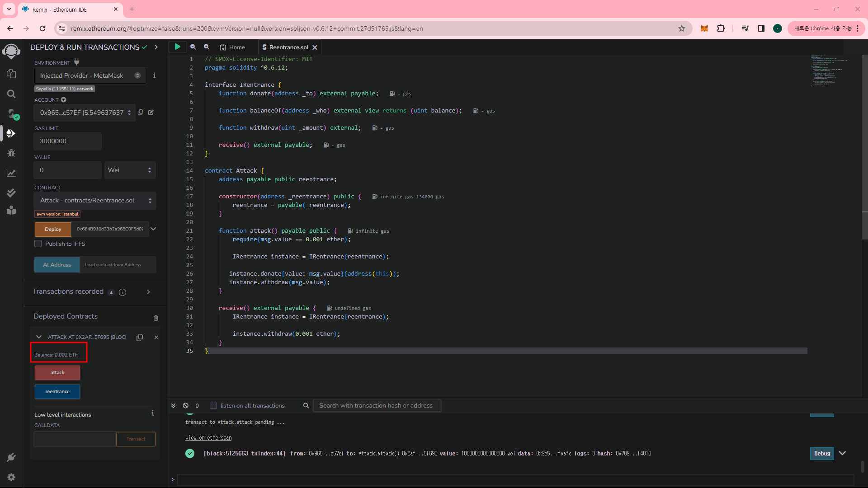The image size is (868, 488).
Task: Bookmark this page with the star icon
Action: coord(682,28)
